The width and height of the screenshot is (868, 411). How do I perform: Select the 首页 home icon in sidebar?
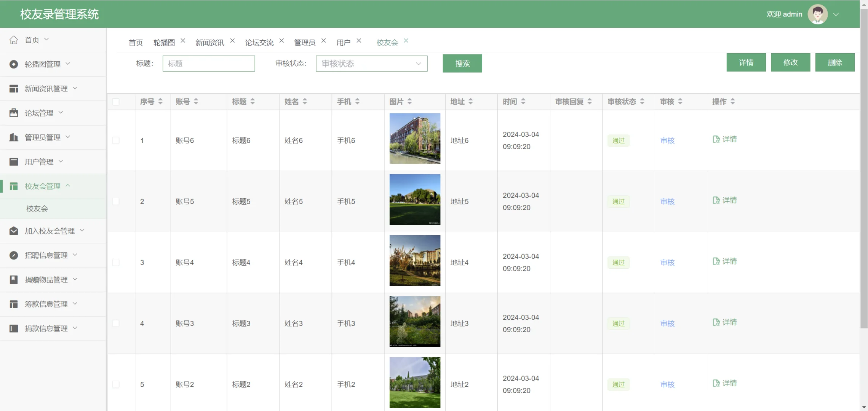14,39
